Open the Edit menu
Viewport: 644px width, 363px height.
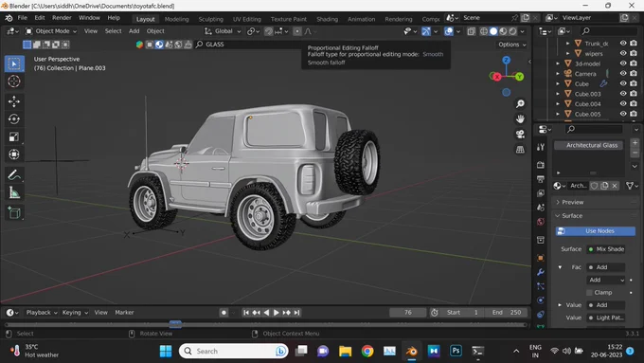tap(40, 18)
